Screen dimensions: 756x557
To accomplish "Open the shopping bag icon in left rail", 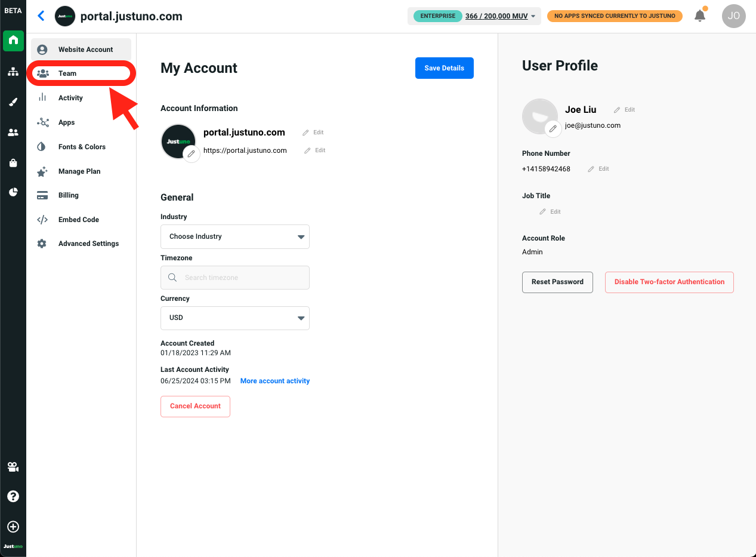I will pos(13,163).
